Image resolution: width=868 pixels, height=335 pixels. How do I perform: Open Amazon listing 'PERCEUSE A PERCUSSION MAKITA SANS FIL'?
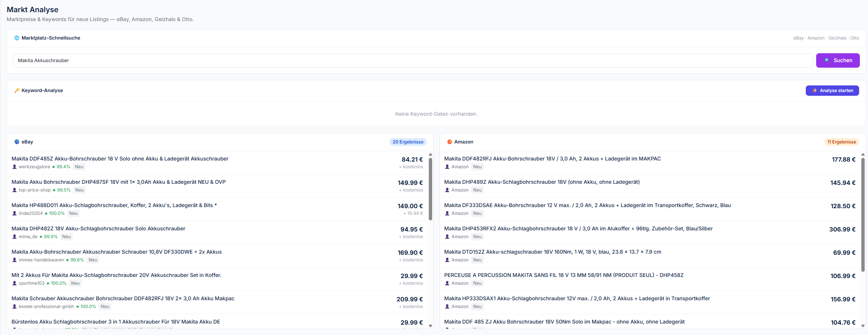click(564, 275)
